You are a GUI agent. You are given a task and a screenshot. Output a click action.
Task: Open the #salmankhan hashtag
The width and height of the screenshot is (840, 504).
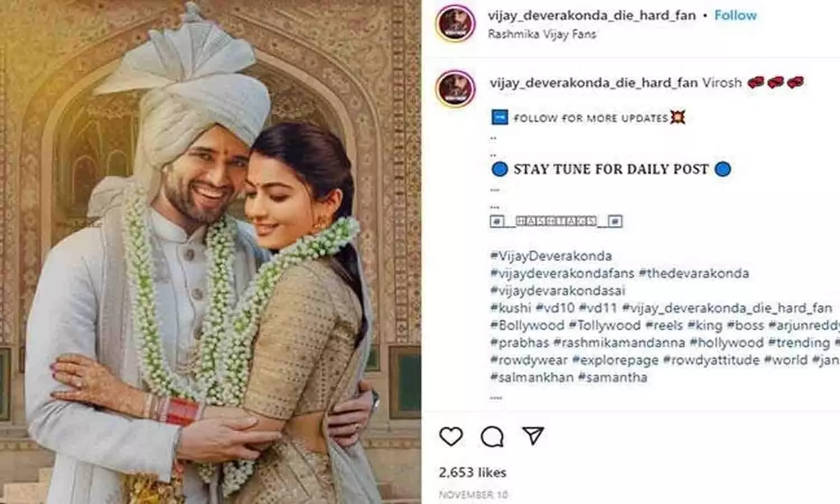click(x=532, y=377)
